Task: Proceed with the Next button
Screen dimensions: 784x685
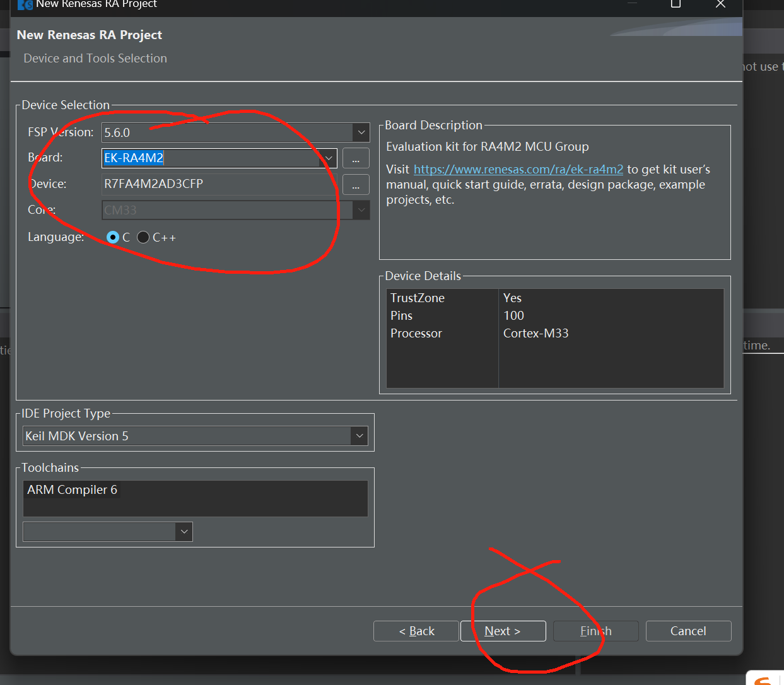Action: (x=503, y=631)
